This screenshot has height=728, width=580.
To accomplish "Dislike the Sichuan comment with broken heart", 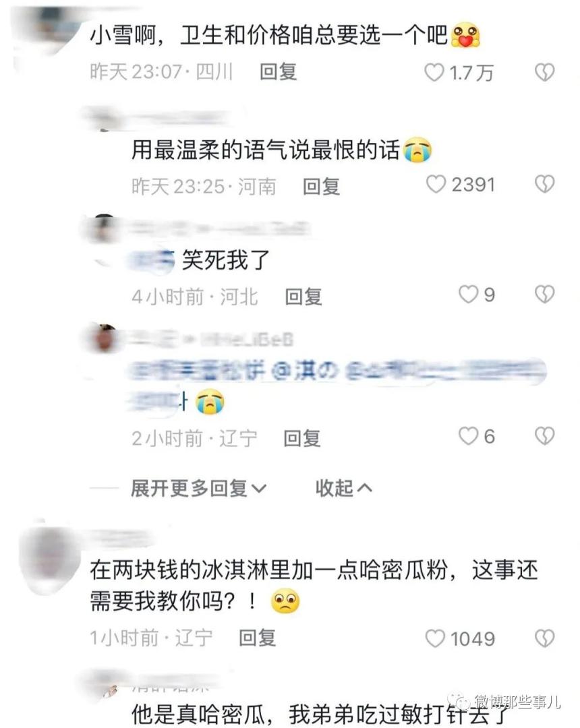I will click(545, 72).
